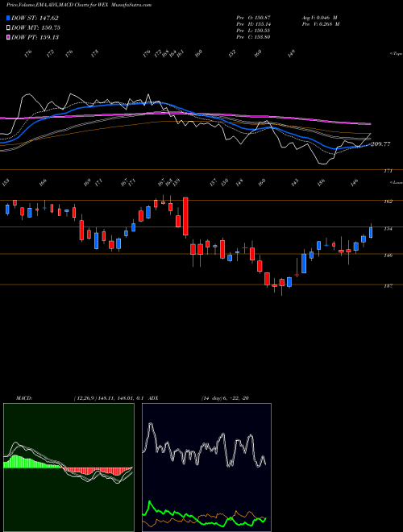The image size is (403, 532).
Task: Click the 'Pre V: 0.268 M' volume text
Action: (x=321, y=24)
